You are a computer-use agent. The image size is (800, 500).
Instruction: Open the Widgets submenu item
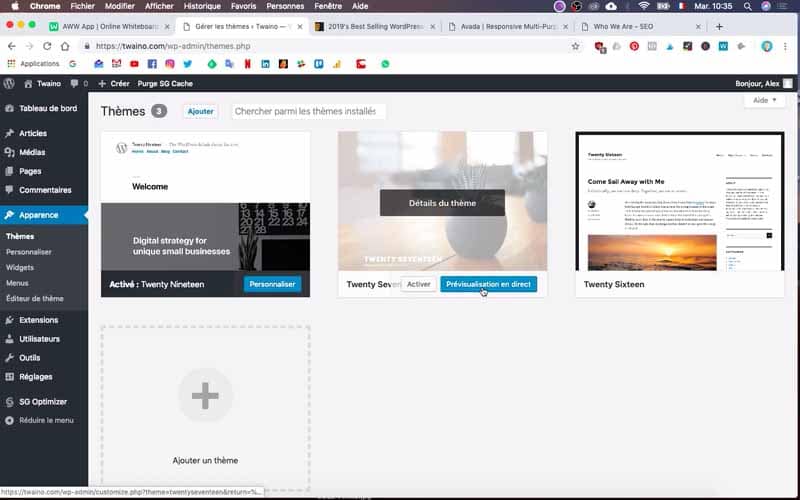click(x=19, y=267)
